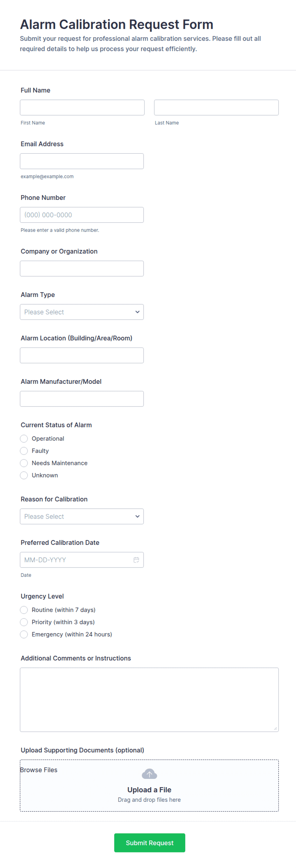Click the Email Address text box
Viewport: 296px width, 868px height.
tap(82, 161)
